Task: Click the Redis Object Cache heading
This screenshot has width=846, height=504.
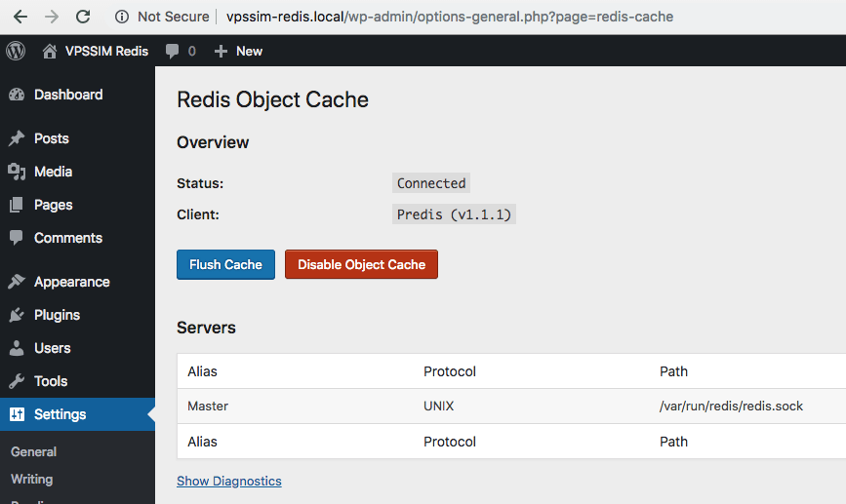Action: click(272, 99)
